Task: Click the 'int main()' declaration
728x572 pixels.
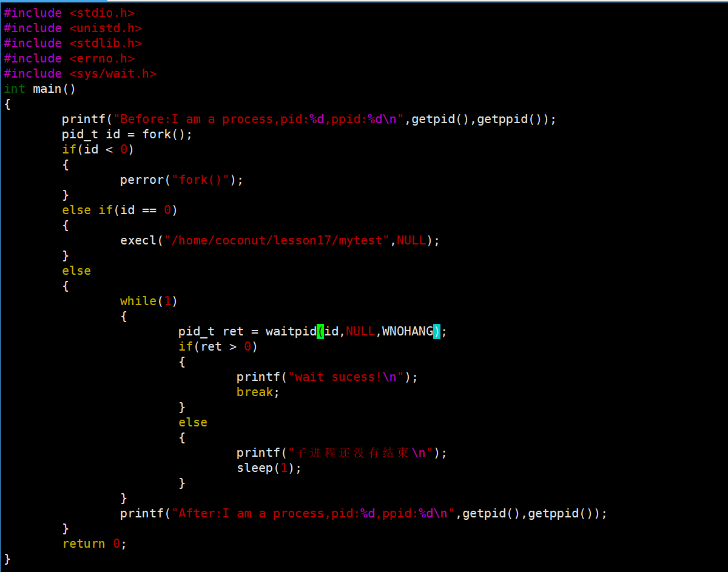Action: point(40,89)
